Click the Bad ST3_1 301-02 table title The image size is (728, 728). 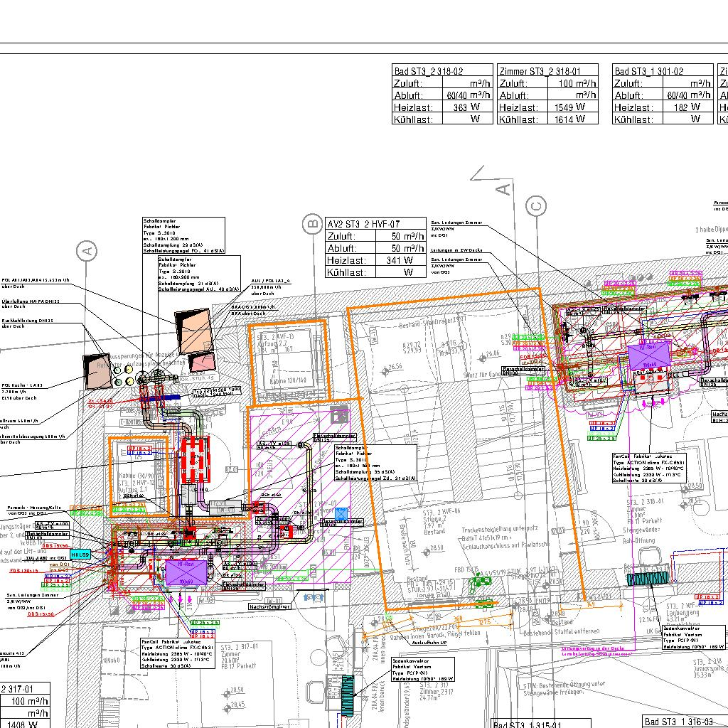click(663, 71)
